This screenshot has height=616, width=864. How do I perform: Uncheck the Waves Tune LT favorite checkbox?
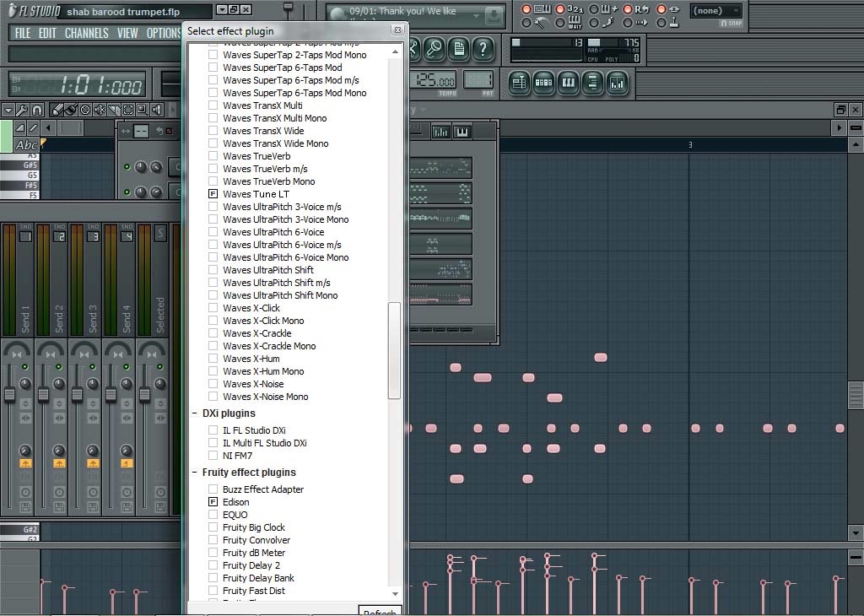click(213, 194)
